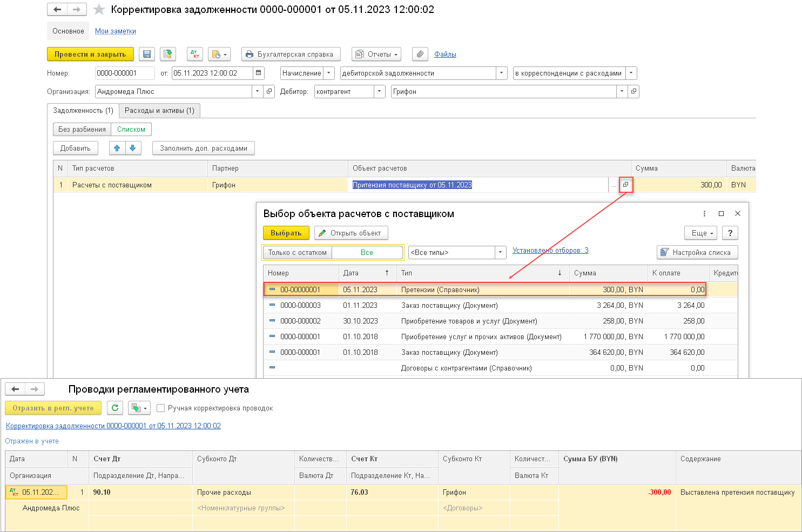Screen dimensions: 802x532
Task: Open the settlement object via the open icon
Action: point(625,185)
